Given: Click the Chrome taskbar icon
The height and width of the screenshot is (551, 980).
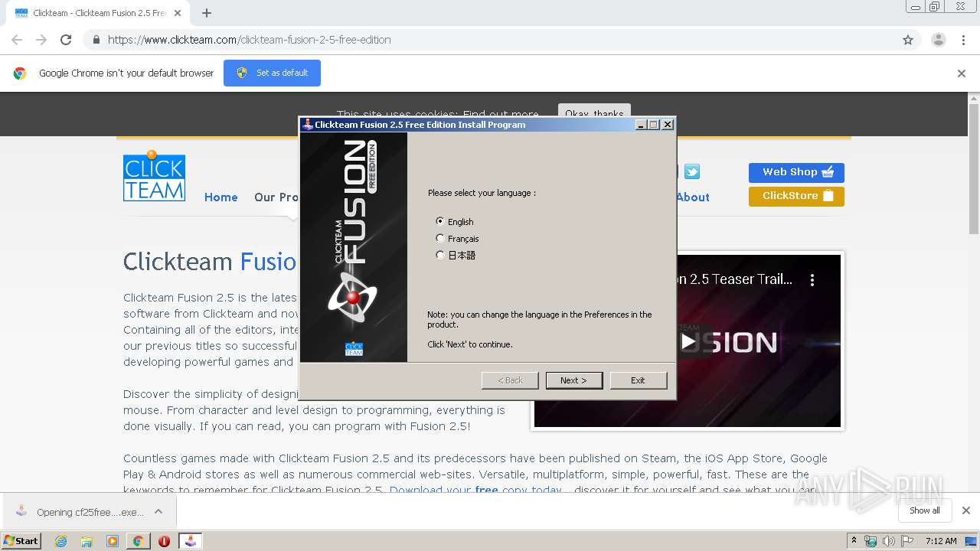Looking at the screenshot, I should tap(138, 541).
